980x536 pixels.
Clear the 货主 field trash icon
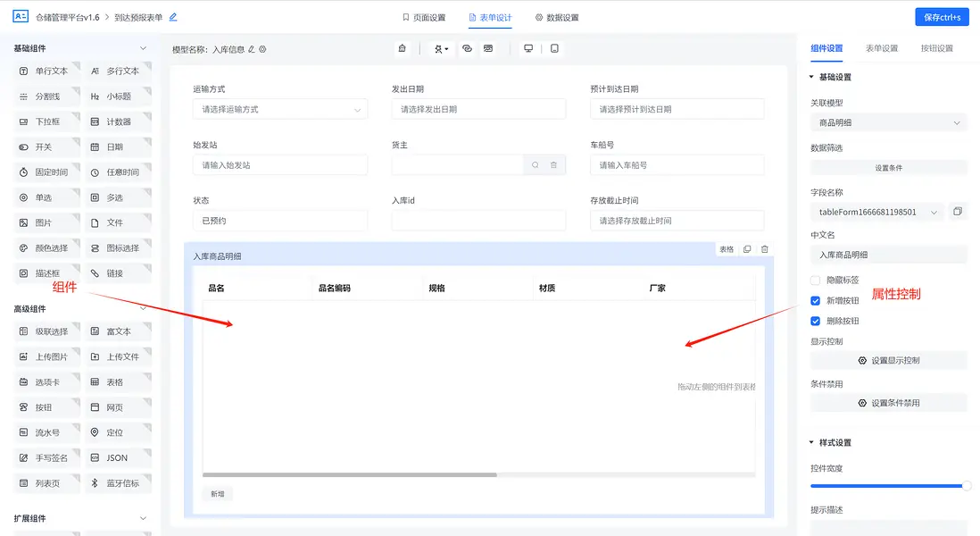[x=553, y=165]
